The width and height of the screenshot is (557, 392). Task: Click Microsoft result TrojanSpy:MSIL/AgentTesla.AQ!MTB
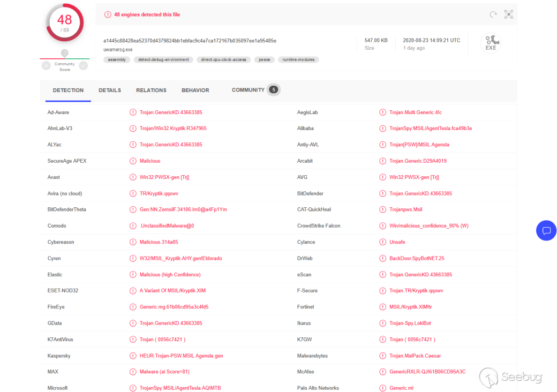tap(180, 388)
